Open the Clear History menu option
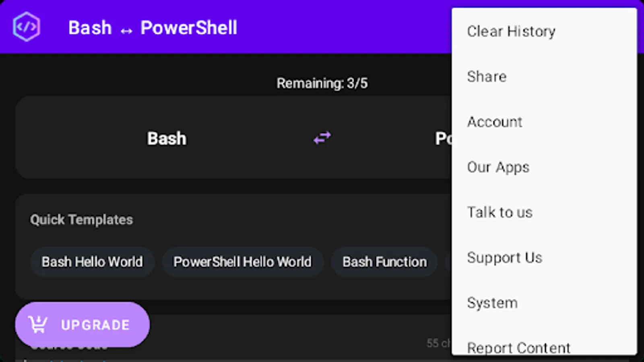 click(512, 31)
